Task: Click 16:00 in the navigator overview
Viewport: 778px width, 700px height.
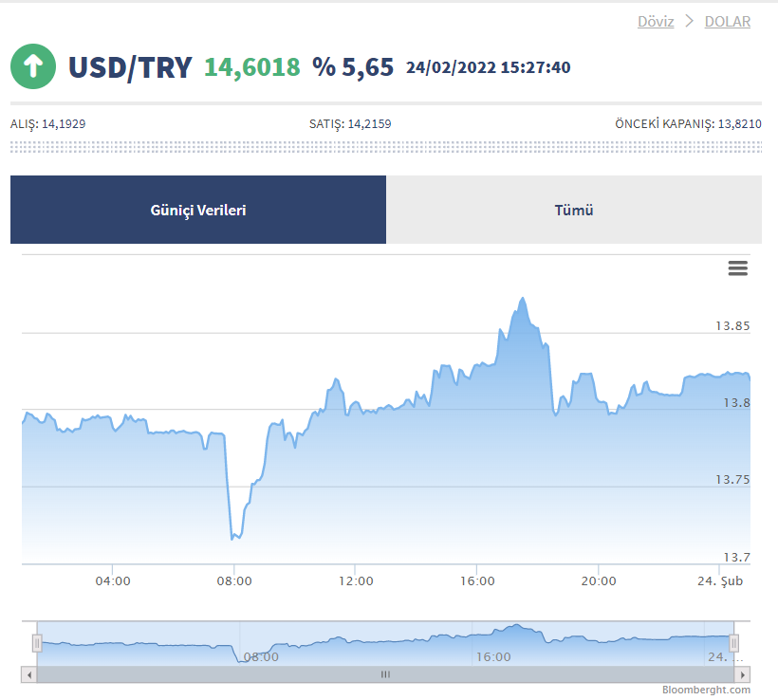Action: (x=493, y=656)
